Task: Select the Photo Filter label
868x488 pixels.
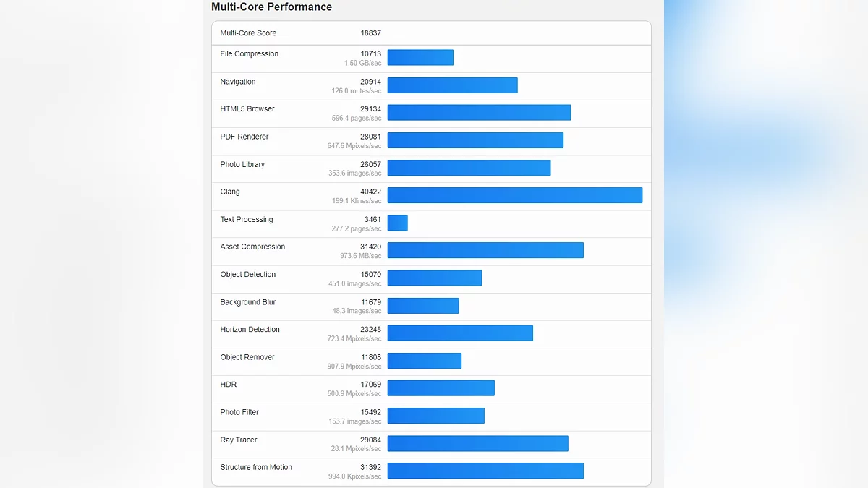Action: point(239,412)
